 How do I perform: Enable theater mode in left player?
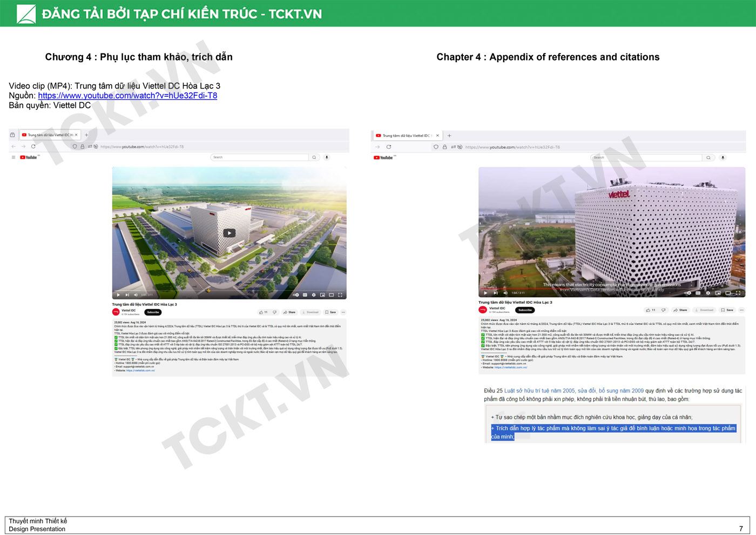point(331,295)
